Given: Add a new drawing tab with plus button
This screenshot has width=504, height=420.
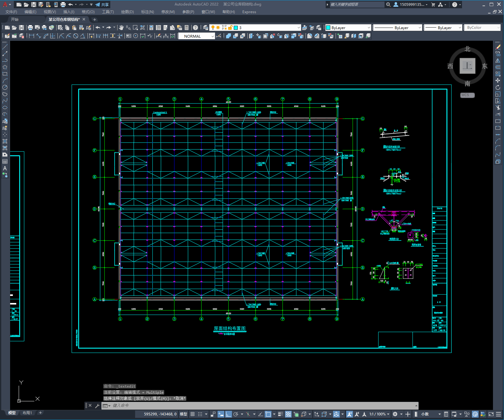Looking at the screenshot, I should point(95,20).
